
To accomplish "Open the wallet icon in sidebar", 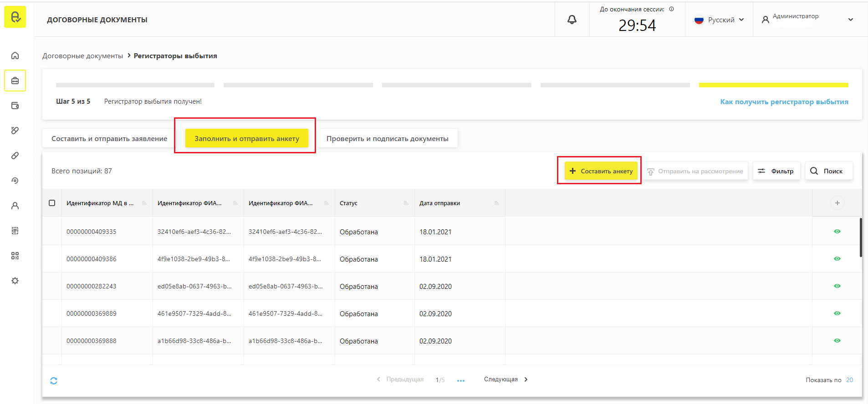I will (x=15, y=106).
